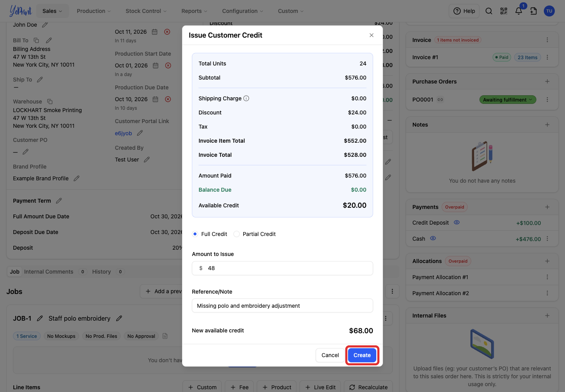Open the Configuration menu dropdown
This screenshot has height=392, width=565.
click(x=242, y=11)
